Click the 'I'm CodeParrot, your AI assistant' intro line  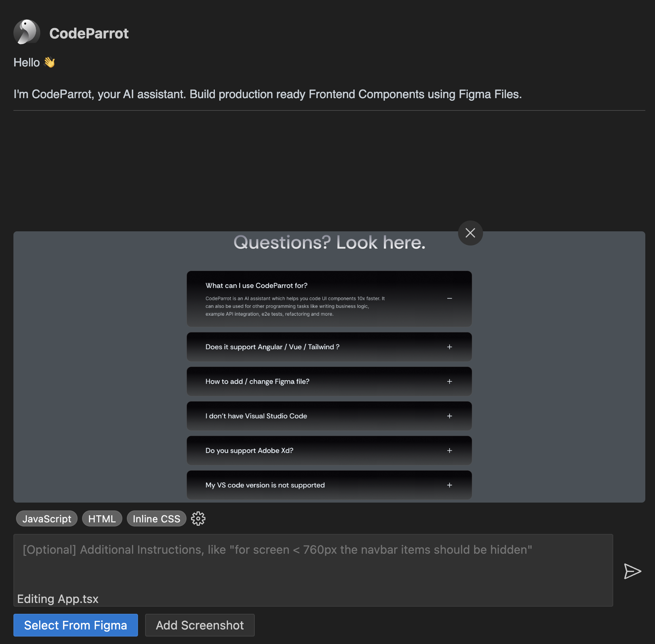pos(267,94)
